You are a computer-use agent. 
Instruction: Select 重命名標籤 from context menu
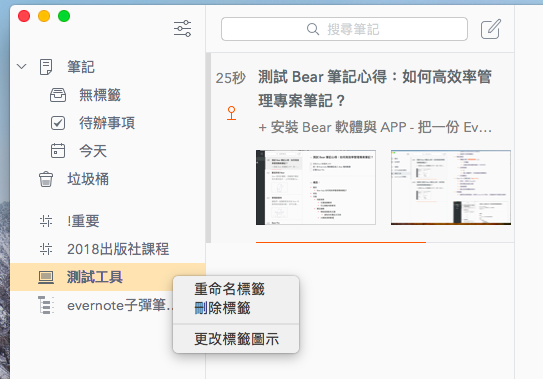click(x=229, y=289)
